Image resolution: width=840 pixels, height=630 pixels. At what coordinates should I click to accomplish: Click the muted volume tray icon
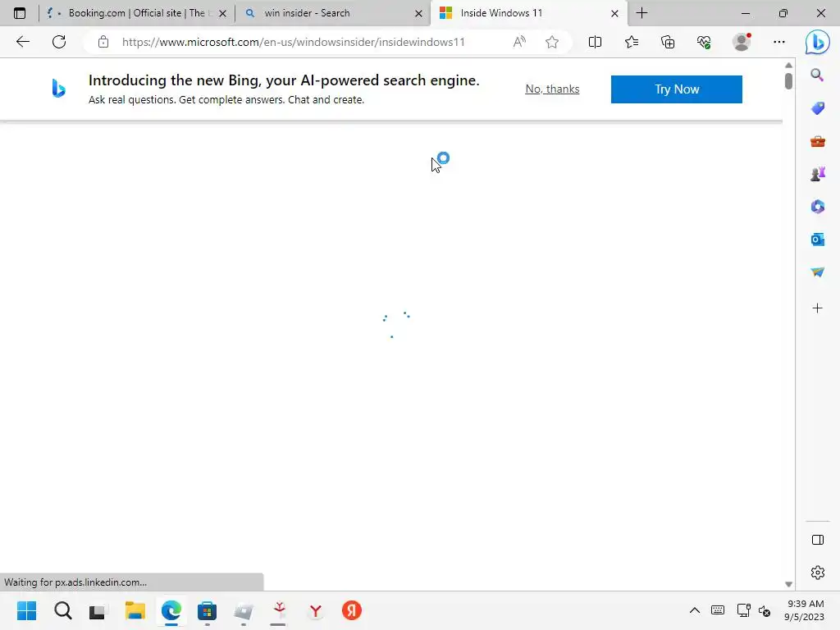(765, 610)
